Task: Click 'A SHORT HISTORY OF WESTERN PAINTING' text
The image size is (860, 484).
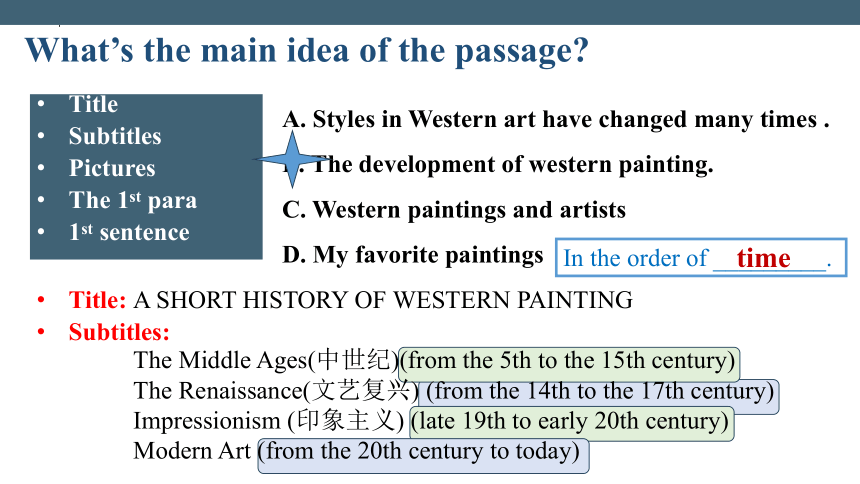Action: pyautogui.click(x=383, y=300)
